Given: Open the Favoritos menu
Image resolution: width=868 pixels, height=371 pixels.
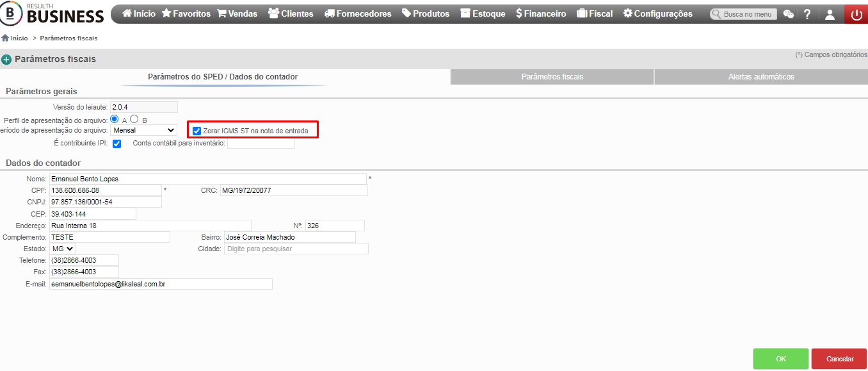Looking at the screenshot, I should pos(186,13).
